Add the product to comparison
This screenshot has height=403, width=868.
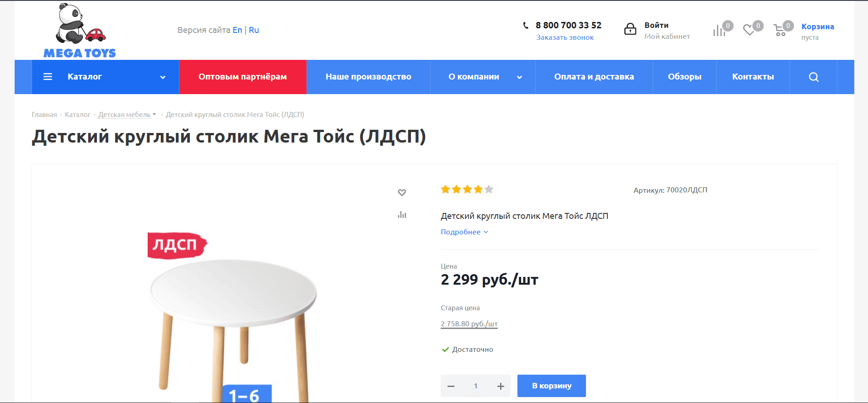(x=402, y=215)
